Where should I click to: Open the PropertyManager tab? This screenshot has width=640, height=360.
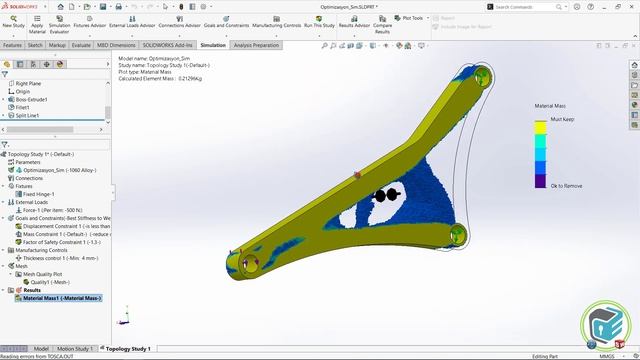(x=20, y=64)
